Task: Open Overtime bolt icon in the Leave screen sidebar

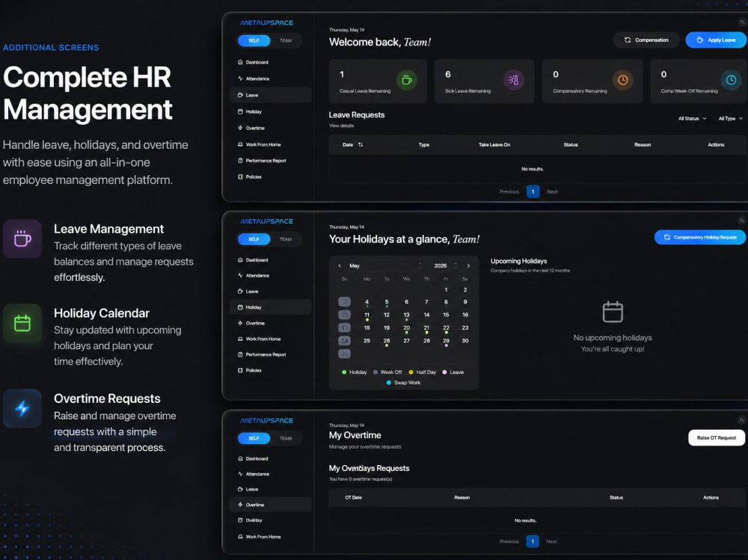Action: pos(240,128)
